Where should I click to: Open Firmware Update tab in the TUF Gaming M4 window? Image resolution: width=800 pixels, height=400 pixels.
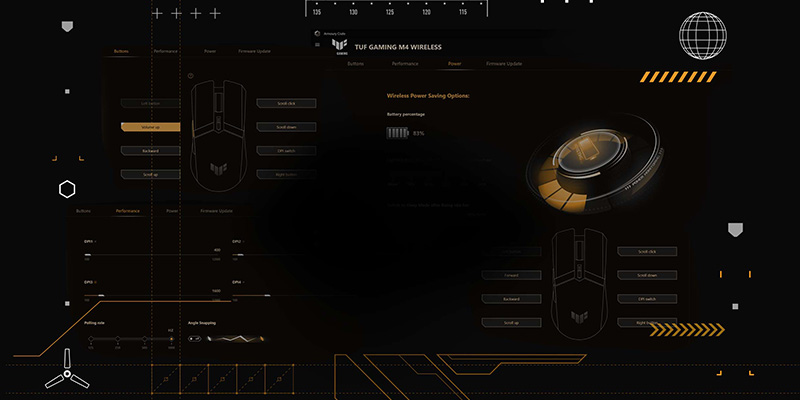click(504, 64)
